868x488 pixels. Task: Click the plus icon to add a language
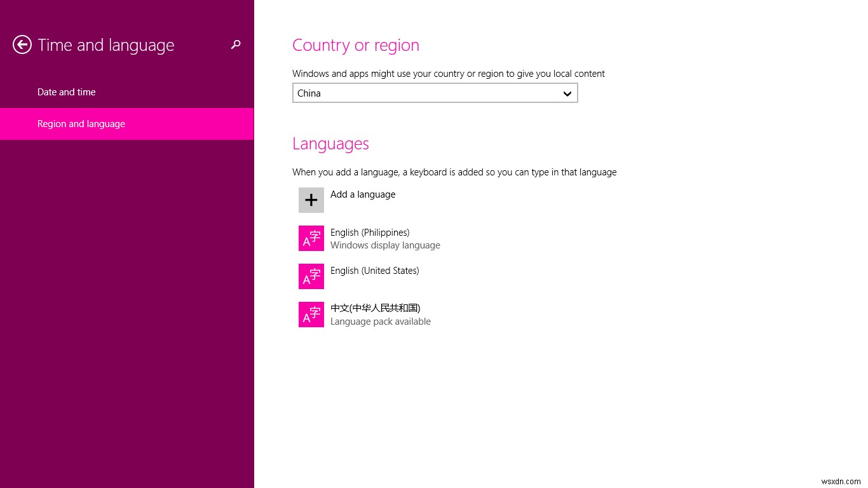[311, 200]
